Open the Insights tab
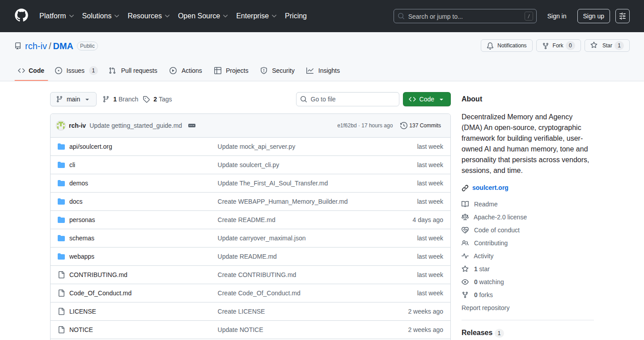 (x=323, y=71)
